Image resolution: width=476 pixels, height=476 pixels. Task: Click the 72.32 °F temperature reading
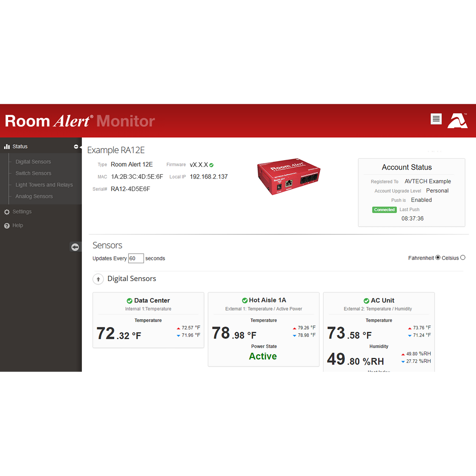[x=119, y=333]
